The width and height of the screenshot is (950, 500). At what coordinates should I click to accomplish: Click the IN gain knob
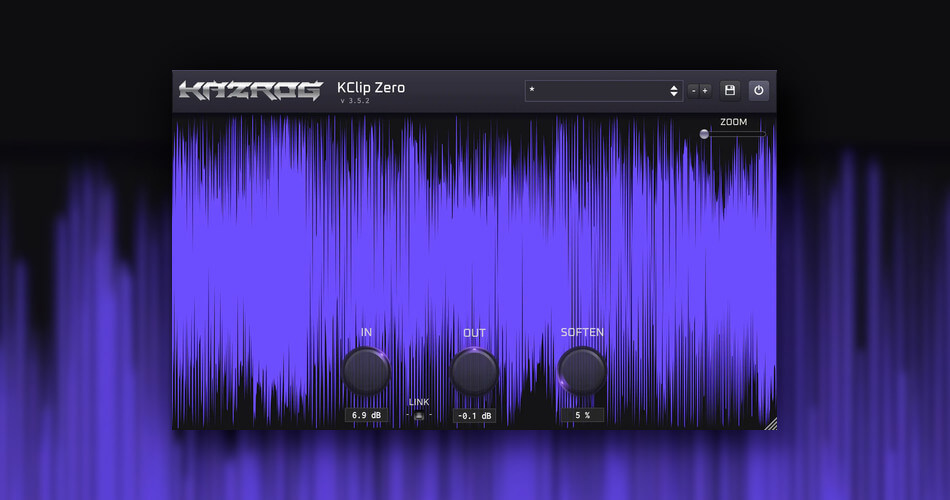(x=367, y=371)
